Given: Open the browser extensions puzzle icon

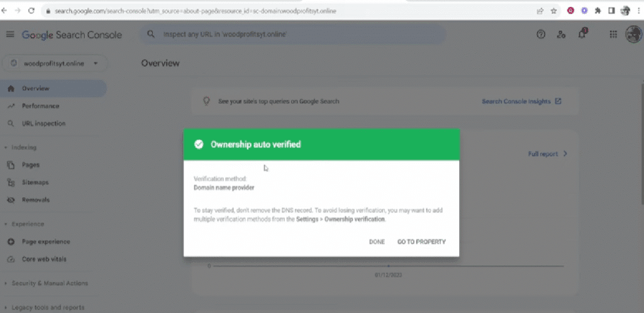Looking at the screenshot, I should (597, 11).
